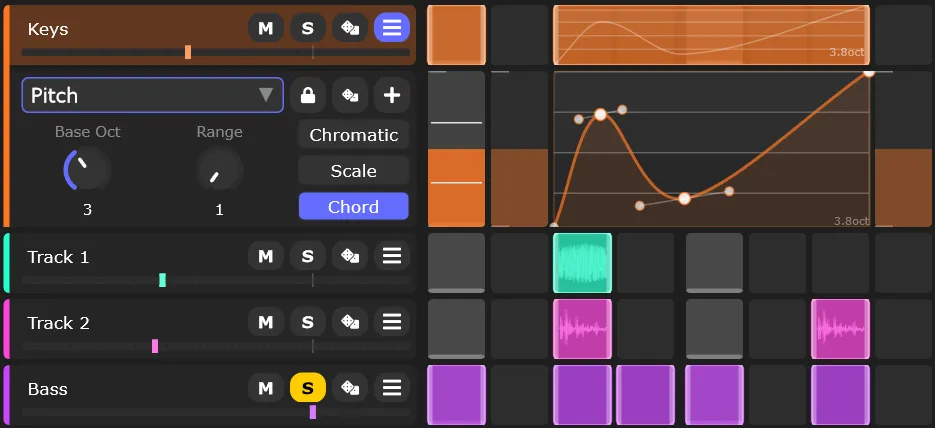Viewport: 935px width, 428px height.
Task: Mute the Keys track
Action: click(265, 28)
